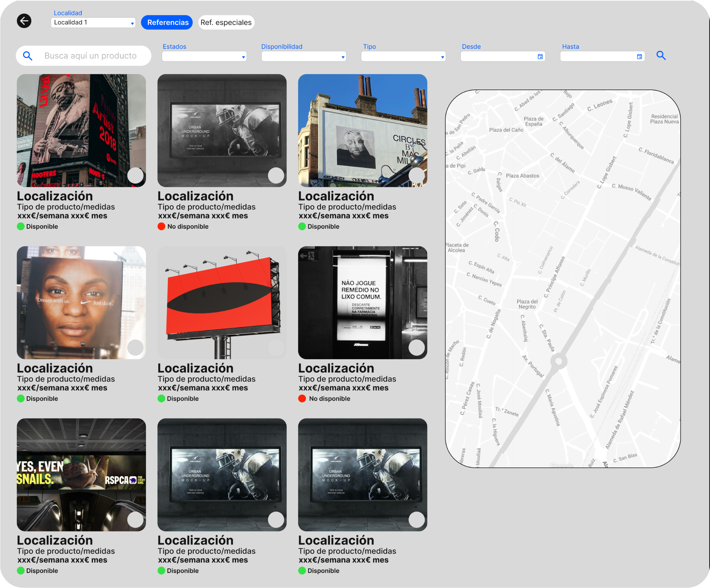
Task: Toggle selection circle on the RSPCA snails card
Action: [x=135, y=520]
